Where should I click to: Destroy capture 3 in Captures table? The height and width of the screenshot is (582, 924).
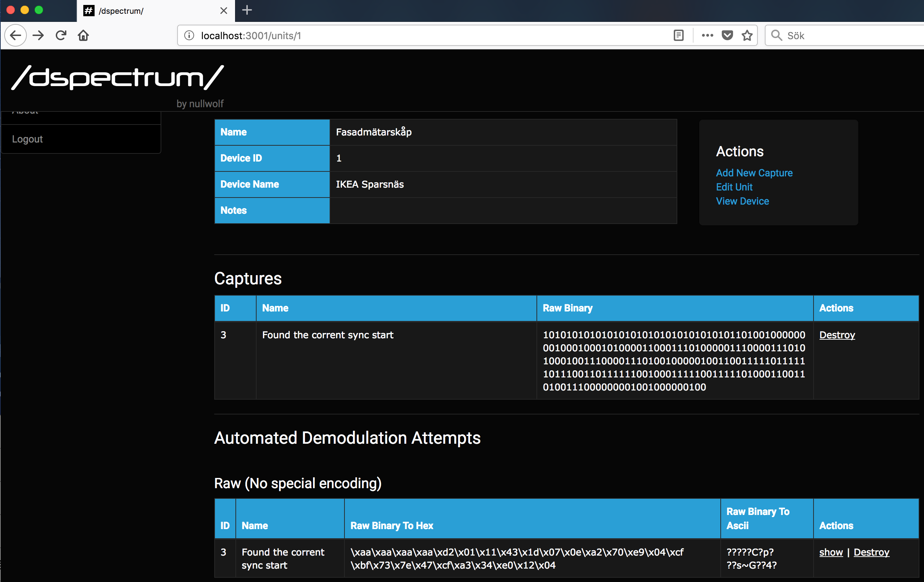tap(837, 335)
